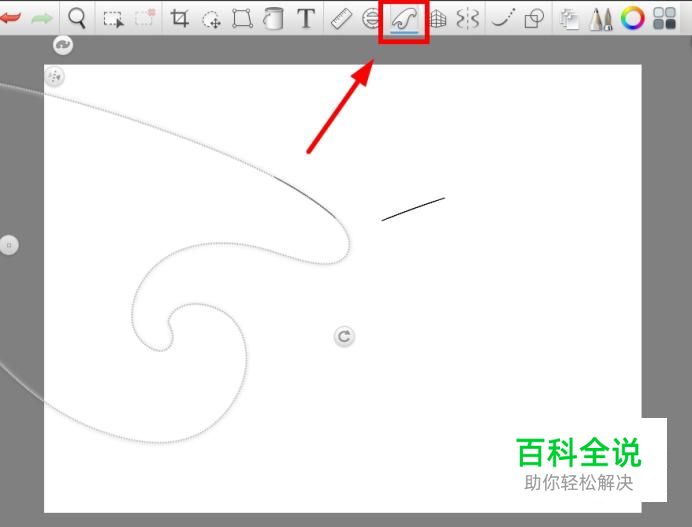This screenshot has height=527, width=692.
Task: Undo with the red left arrow
Action: point(10,18)
